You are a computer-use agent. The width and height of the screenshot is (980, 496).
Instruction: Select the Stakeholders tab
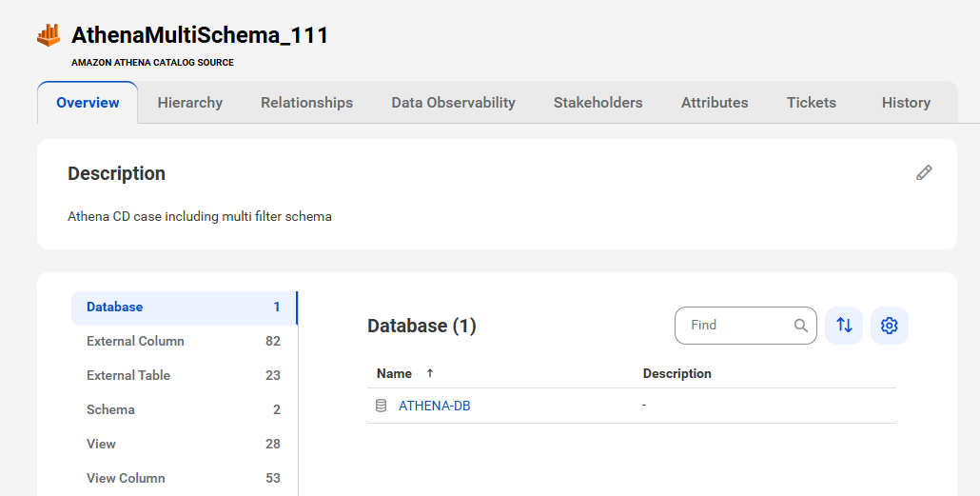pos(598,103)
